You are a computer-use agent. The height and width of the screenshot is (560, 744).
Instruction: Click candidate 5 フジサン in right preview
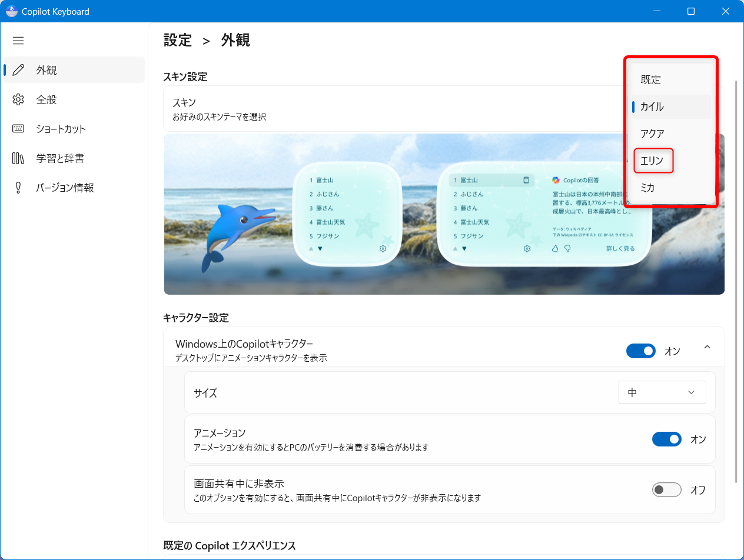click(x=469, y=236)
